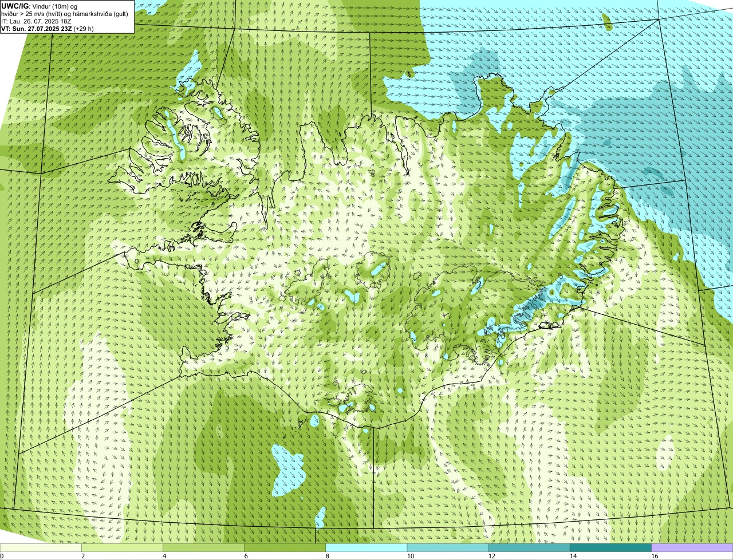733x560 pixels.
Task: Click the 10–12 m/s turquoise legend swatch
Action: [x=448, y=547]
